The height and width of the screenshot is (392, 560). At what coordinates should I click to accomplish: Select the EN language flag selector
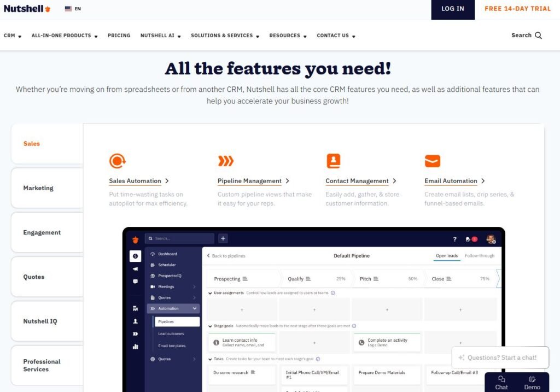click(x=73, y=9)
